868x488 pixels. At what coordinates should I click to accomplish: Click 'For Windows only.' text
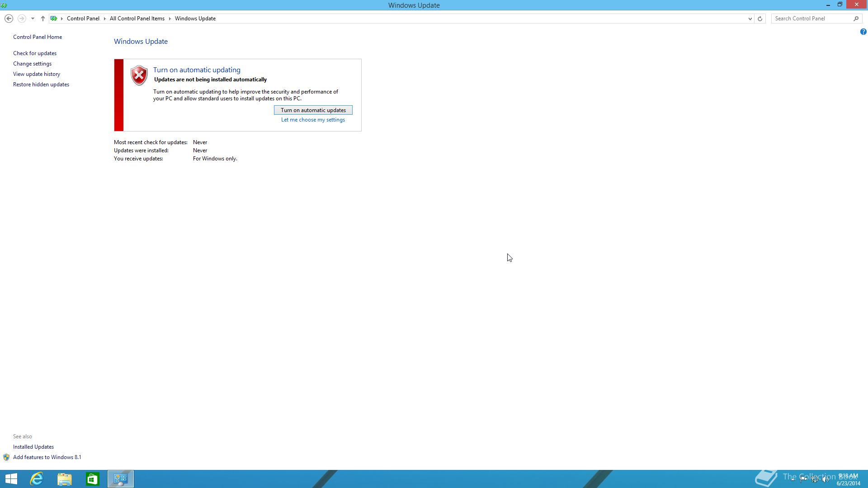(215, 159)
